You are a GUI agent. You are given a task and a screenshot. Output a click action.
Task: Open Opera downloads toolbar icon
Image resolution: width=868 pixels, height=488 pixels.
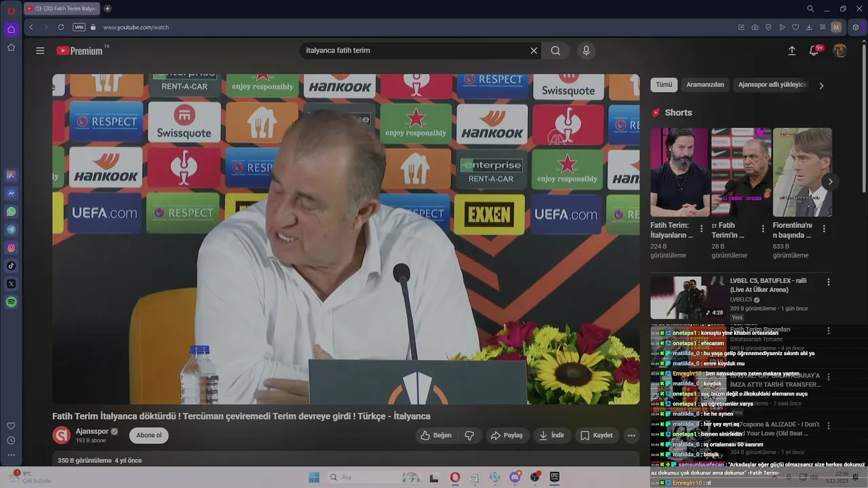(809, 27)
